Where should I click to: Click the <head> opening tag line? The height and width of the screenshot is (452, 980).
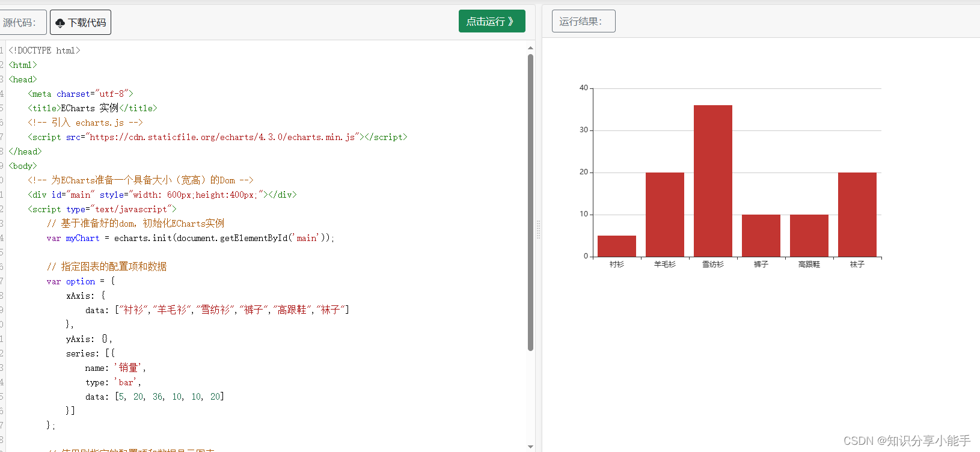tap(23, 79)
